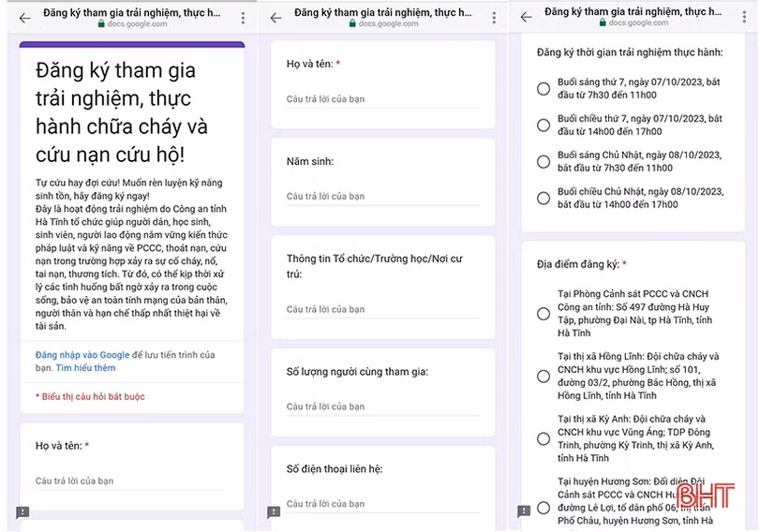Click the Đăng nhập vào Google link

[82, 355]
